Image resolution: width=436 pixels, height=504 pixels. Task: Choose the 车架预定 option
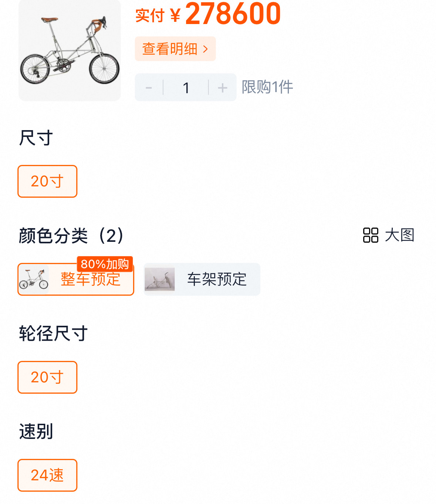coord(202,279)
